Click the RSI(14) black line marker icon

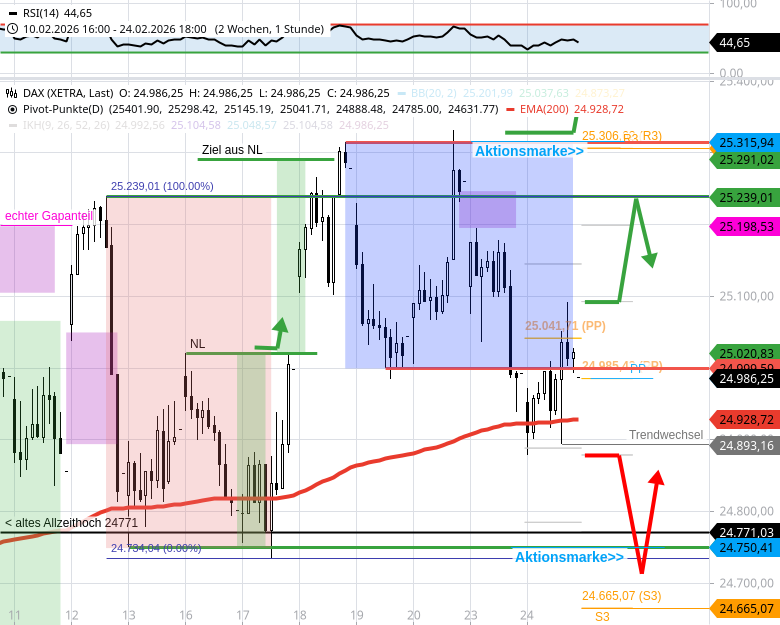[12, 13]
